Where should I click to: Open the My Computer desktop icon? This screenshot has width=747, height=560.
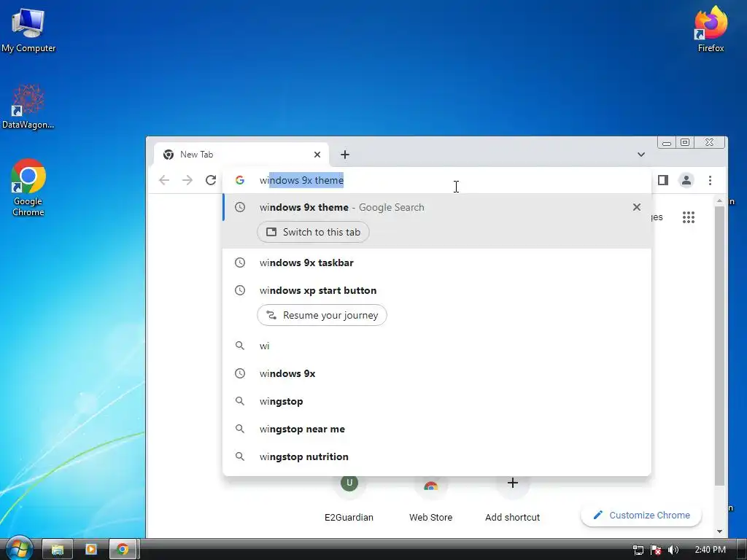click(x=28, y=31)
